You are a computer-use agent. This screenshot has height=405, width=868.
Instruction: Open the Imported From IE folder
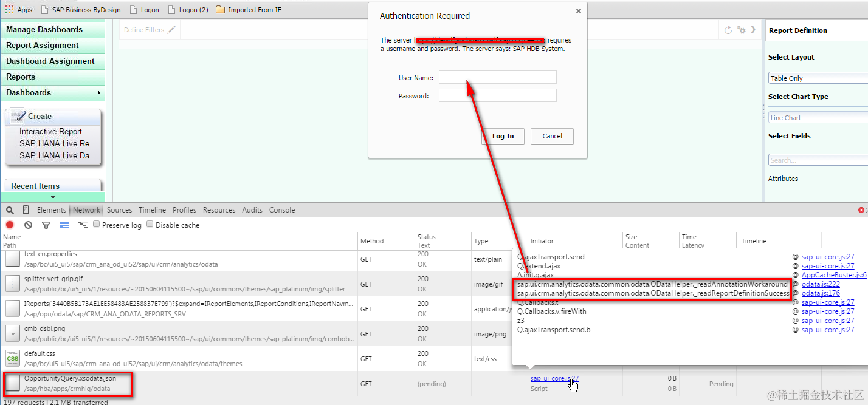249,10
